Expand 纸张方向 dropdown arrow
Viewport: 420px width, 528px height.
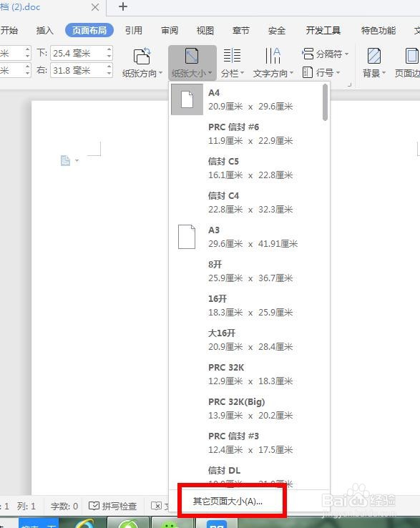[161, 73]
